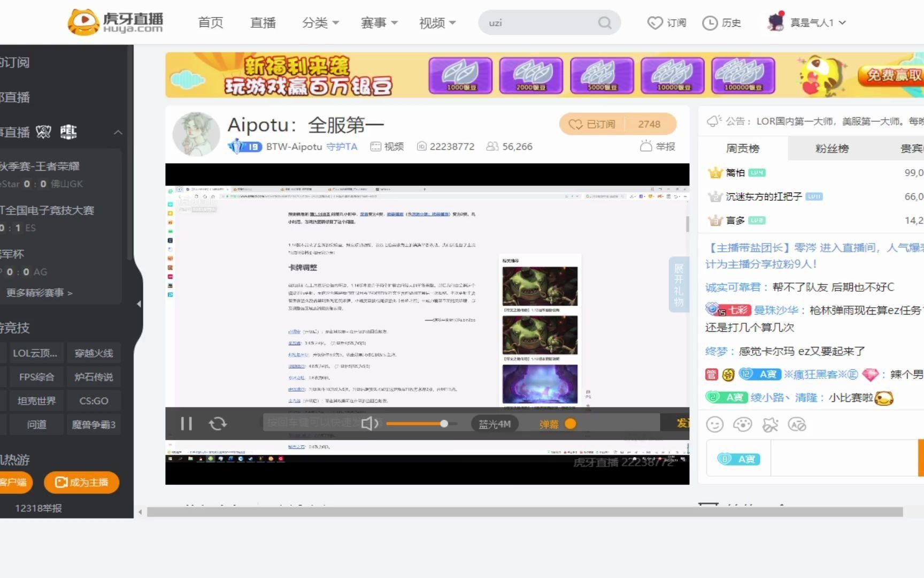This screenshot has width=924, height=578.
Task: Click the room ID 22238772
Action: click(452, 146)
